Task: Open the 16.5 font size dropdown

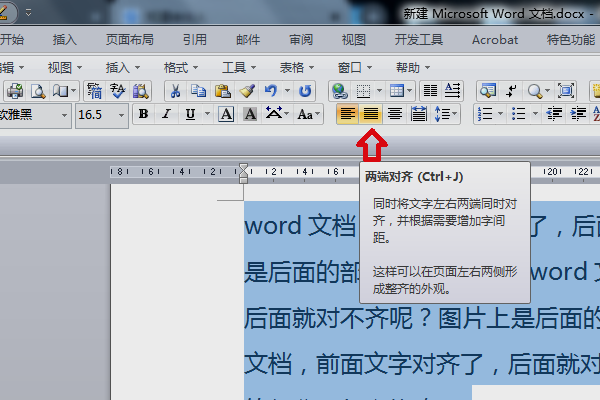Action: [121, 115]
